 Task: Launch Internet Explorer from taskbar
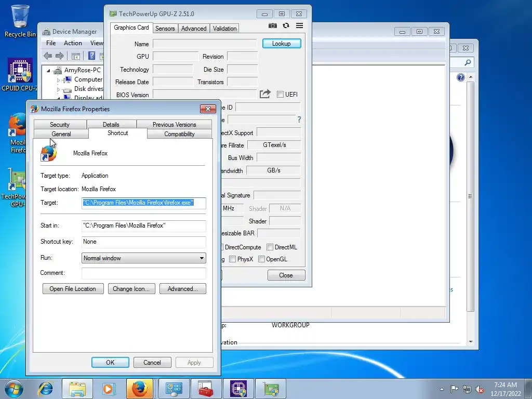[46, 389]
